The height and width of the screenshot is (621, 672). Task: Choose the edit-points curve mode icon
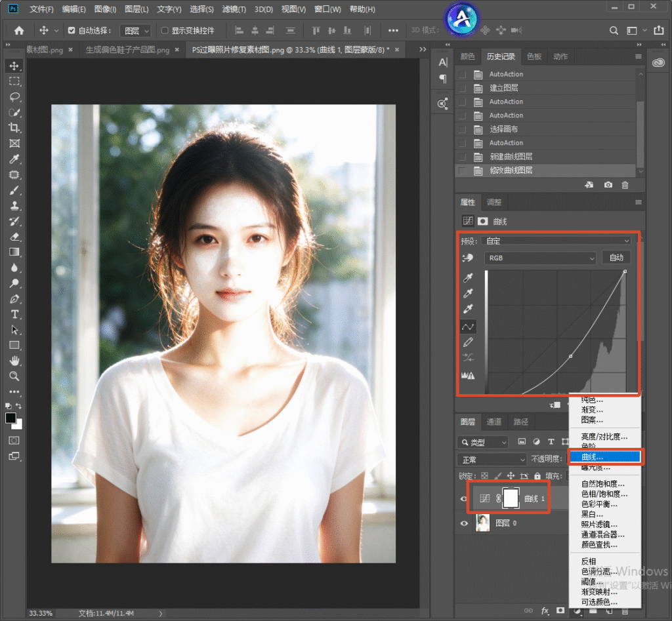pyautogui.click(x=467, y=327)
